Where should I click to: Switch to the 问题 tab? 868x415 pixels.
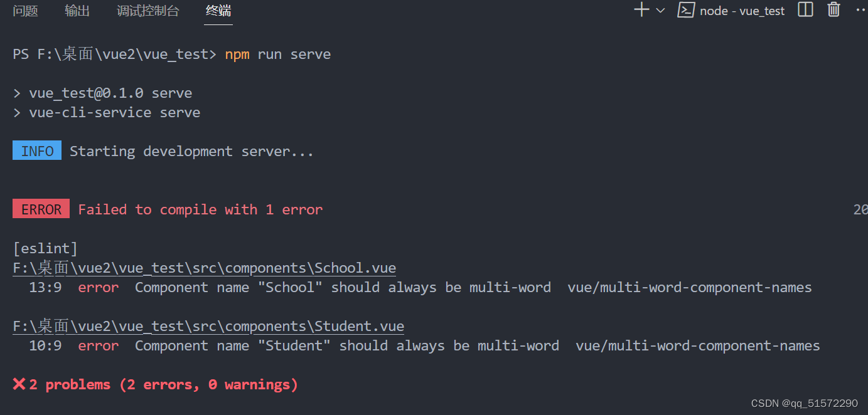[x=25, y=11]
